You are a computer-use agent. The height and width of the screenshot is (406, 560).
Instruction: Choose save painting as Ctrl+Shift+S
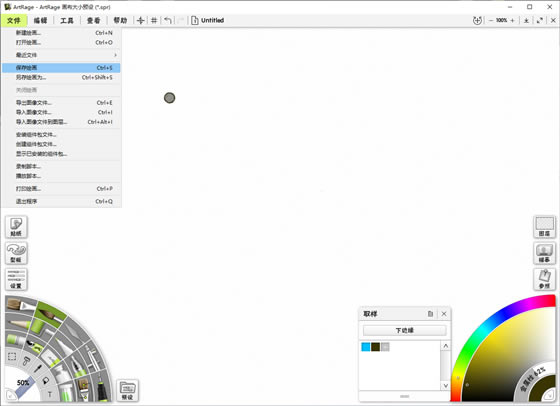pos(61,77)
